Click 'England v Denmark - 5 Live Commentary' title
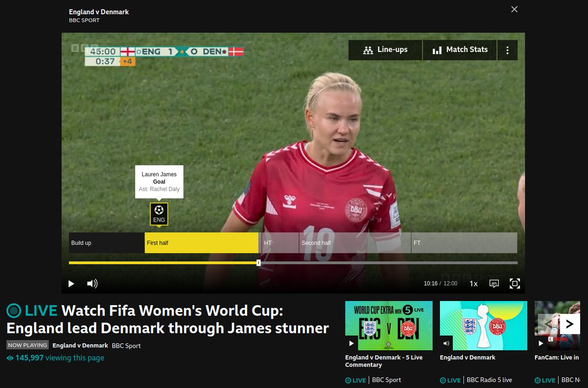588x388 pixels. pyautogui.click(x=384, y=361)
